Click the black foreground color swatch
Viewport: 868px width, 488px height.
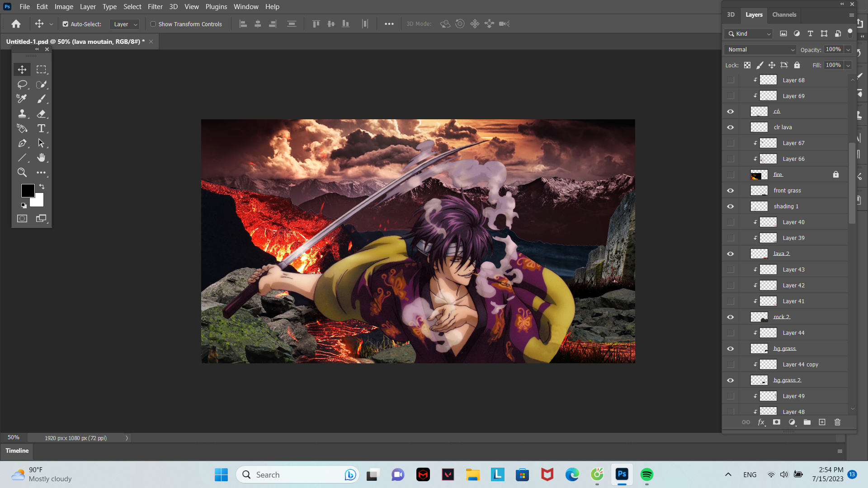coord(27,190)
